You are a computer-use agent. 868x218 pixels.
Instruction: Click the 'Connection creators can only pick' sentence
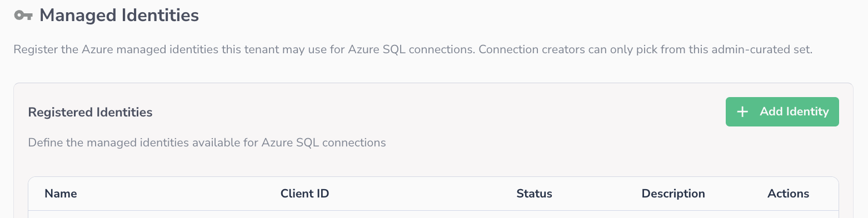tap(646, 49)
